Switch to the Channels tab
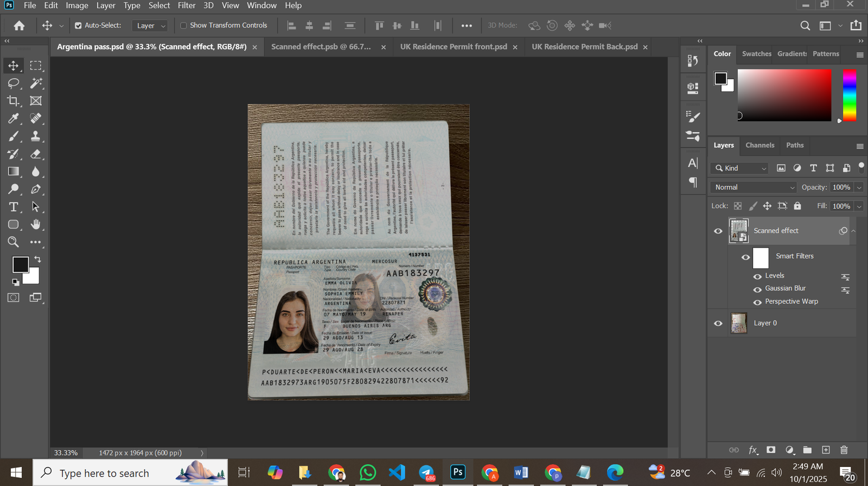The height and width of the screenshot is (486, 868). [759, 146]
